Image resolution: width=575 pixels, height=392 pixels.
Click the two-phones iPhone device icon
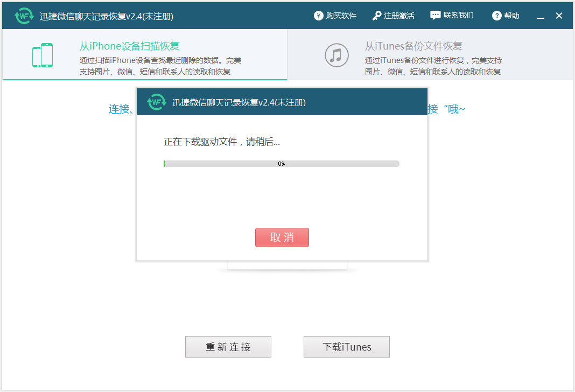[x=43, y=55]
